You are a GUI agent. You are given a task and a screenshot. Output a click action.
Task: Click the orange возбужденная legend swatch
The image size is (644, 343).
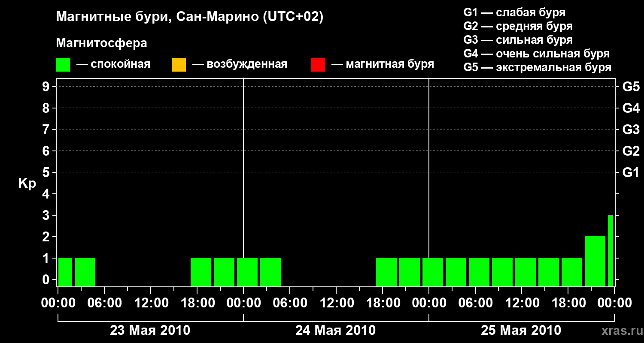point(179,65)
